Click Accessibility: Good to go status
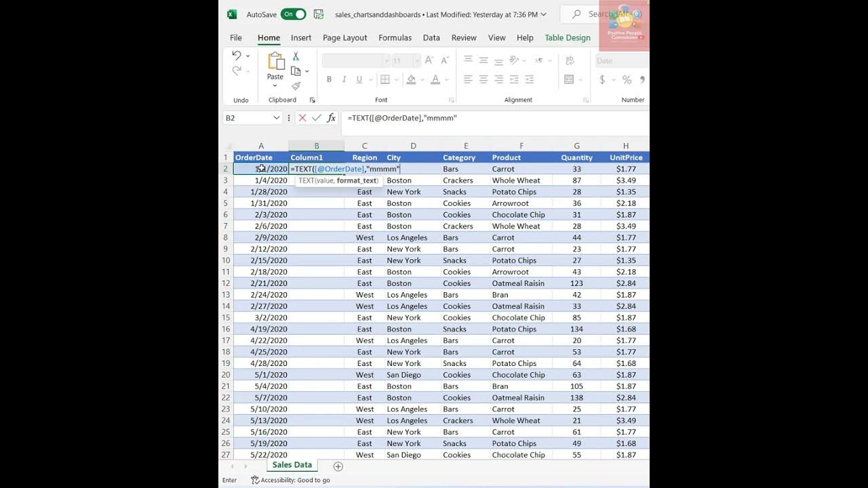The width and height of the screenshot is (868, 488). pyautogui.click(x=290, y=480)
